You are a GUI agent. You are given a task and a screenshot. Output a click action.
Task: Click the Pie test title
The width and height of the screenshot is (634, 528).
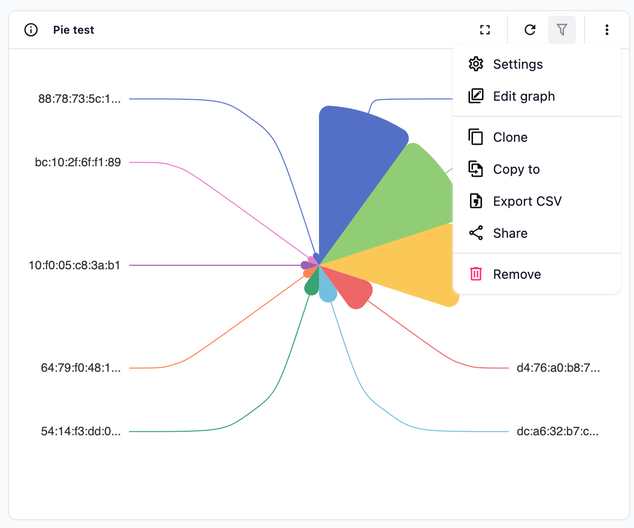[x=74, y=30]
